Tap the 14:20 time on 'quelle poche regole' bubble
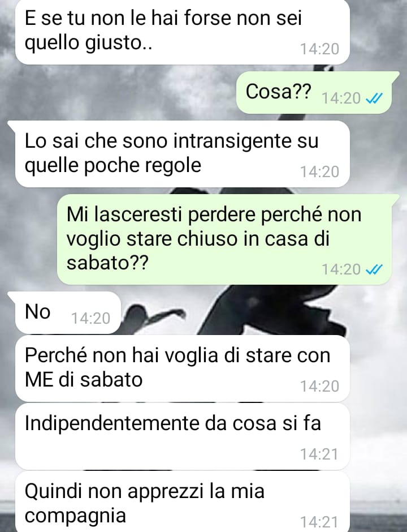 pos(319,172)
